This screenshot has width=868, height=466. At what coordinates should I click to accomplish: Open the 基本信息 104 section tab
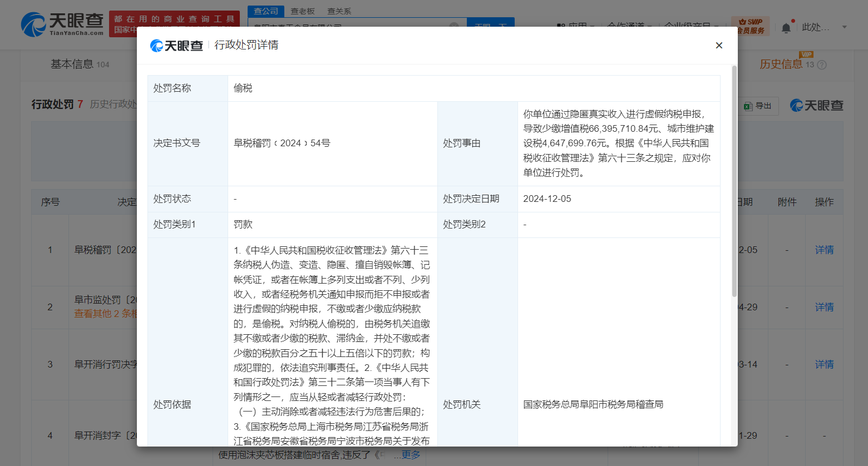click(80, 65)
